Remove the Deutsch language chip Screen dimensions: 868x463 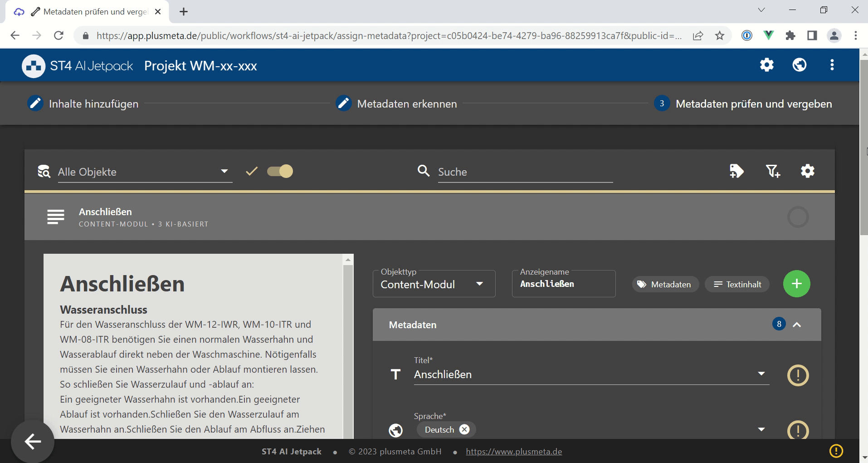tap(464, 429)
